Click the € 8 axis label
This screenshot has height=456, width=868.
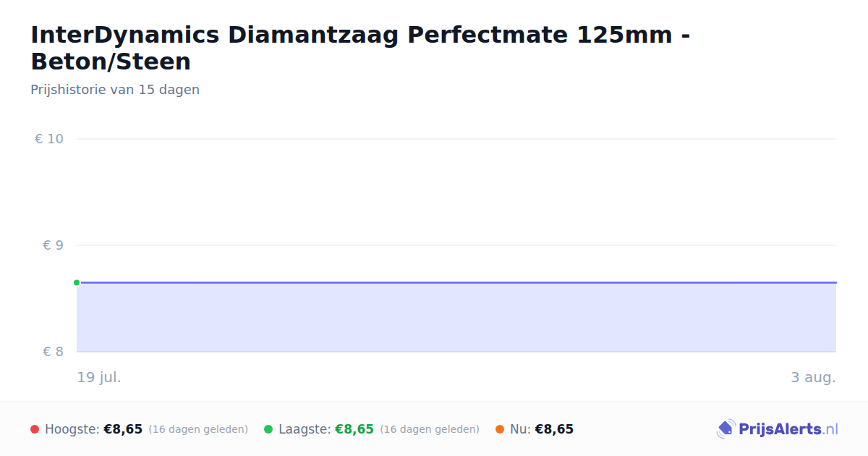[x=54, y=352]
